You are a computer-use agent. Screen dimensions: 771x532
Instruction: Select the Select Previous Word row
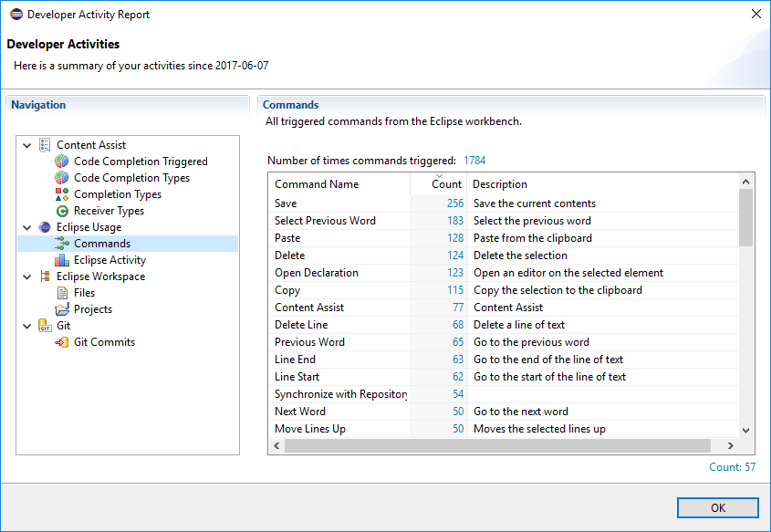(504, 221)
